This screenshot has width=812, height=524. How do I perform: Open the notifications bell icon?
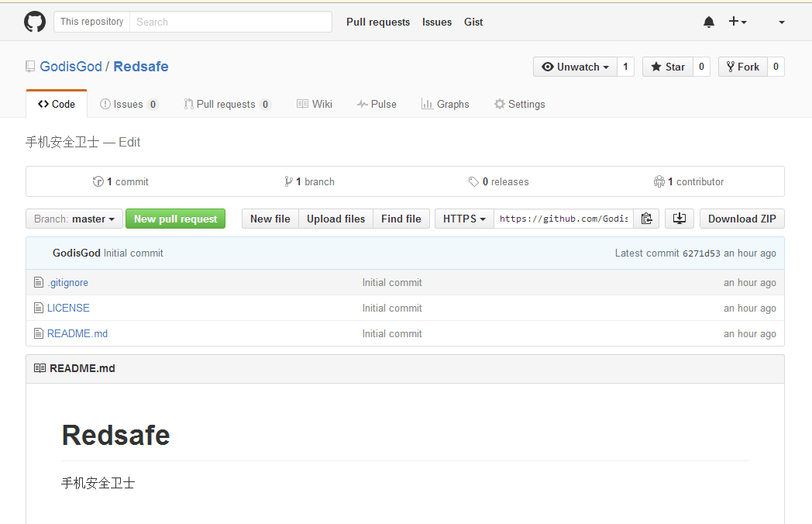coord(708,22)
